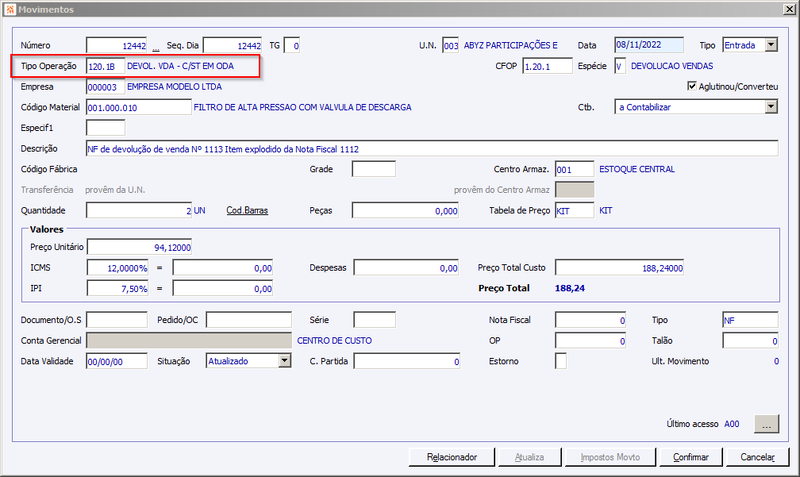
Task: Click the Preço Unitário field
Action: (x=139, y=247)
